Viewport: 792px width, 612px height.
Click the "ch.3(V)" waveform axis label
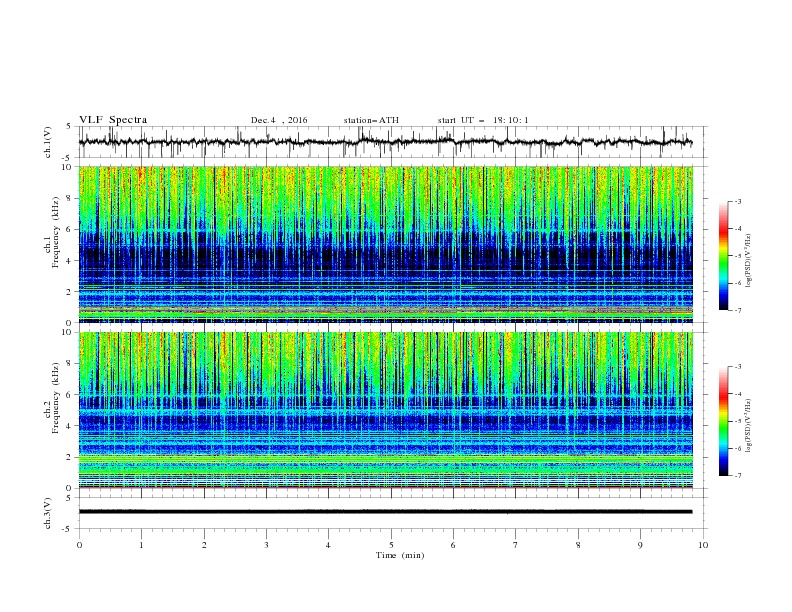[x=48, y=513]
